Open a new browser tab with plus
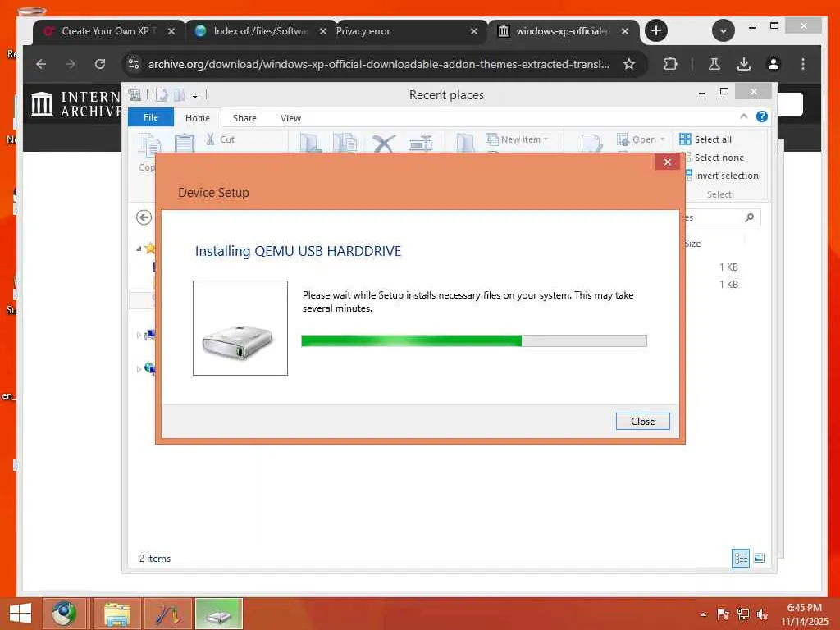This screenshot has width=840, height=630. pyautogui.click(x=656, y=30)
